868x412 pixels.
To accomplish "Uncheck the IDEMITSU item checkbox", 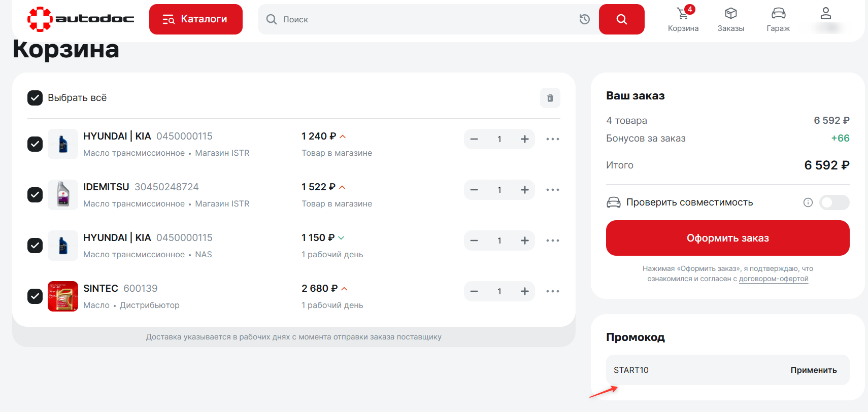I will (x=35, y=194).
